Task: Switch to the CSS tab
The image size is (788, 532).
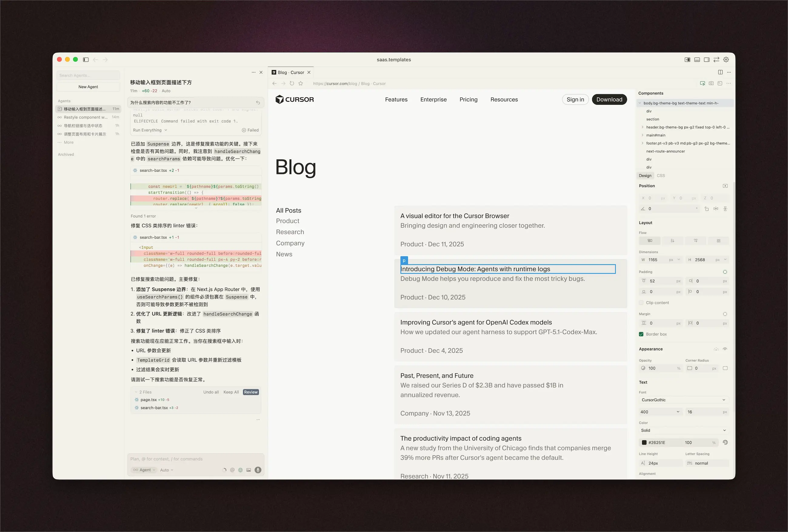Action: pos(660,176)
